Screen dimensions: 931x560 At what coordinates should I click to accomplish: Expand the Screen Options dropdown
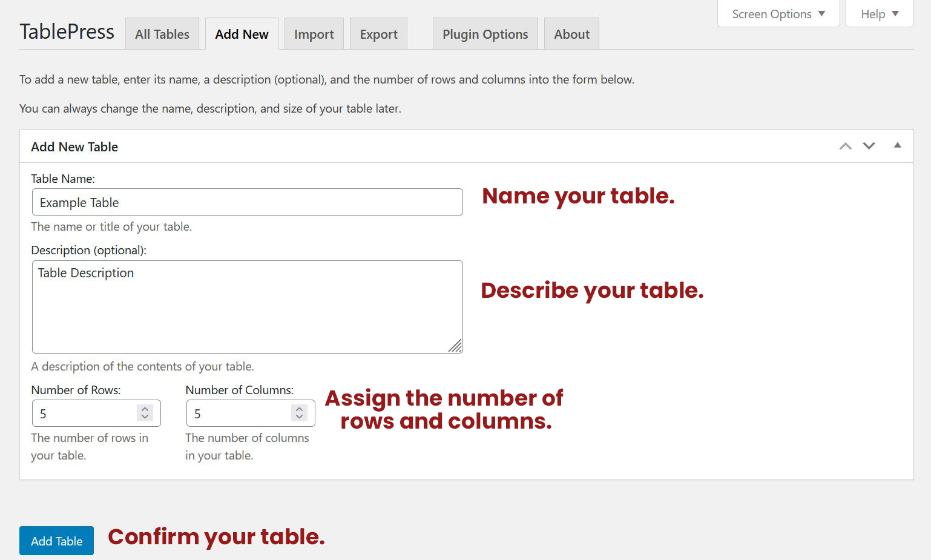pos(778,14)
